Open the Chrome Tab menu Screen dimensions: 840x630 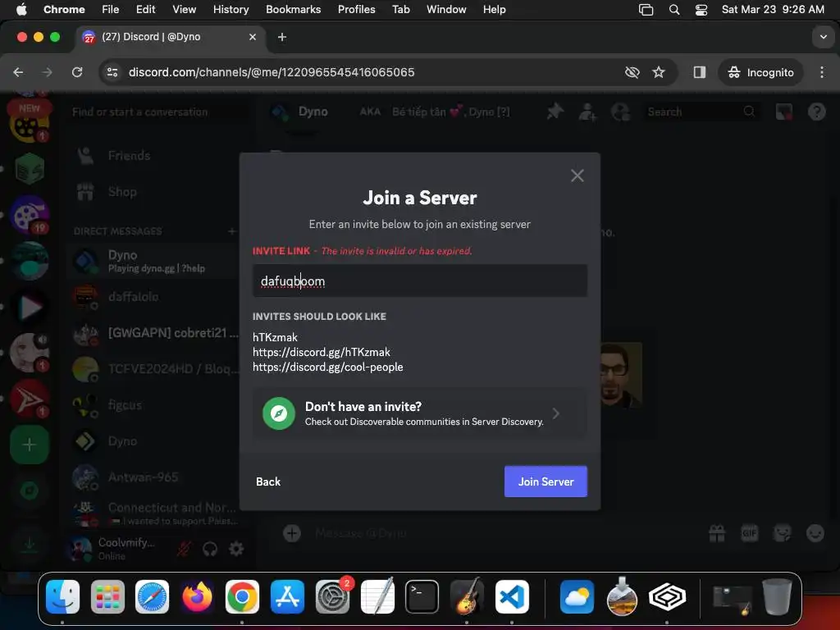(x=400, y=9)
